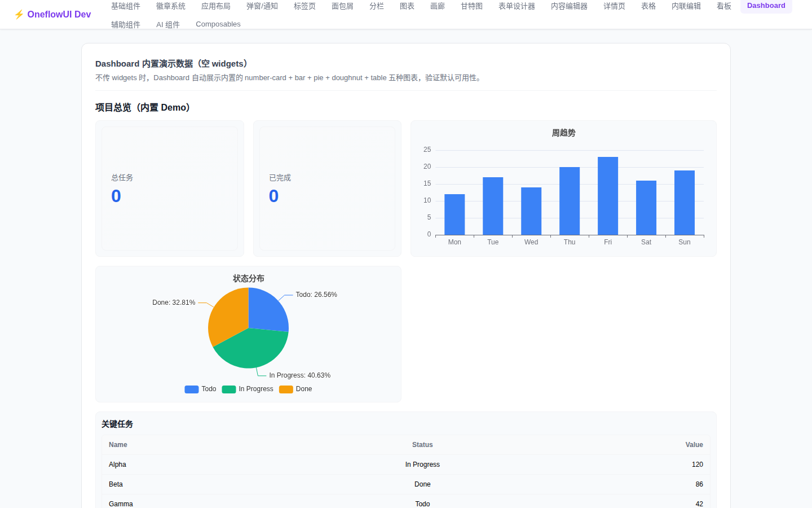Go to the 基础组件 nav tab
The image size is (812, 508).
126,6
